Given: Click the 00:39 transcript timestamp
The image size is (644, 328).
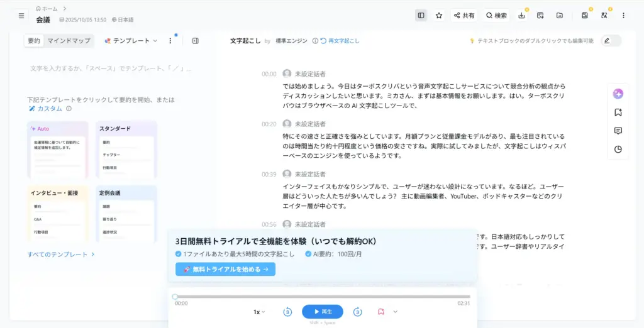Looking at the screenshot, I should tap(269, 174).
